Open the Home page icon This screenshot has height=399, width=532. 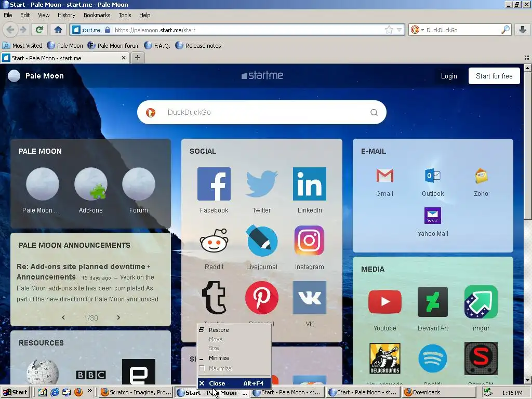coord(58,30)
